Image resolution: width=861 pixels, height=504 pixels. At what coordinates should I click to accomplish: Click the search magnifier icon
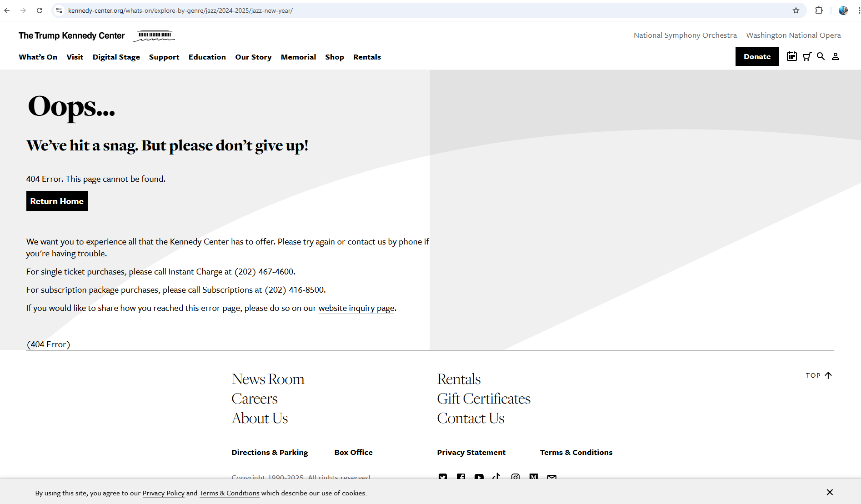point(821,56)
